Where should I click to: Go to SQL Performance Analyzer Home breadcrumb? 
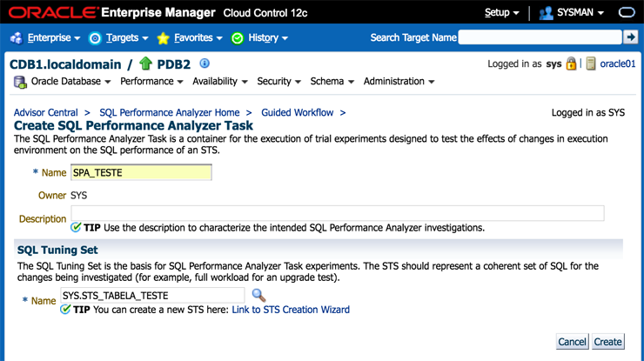click(x=169, y=113)
